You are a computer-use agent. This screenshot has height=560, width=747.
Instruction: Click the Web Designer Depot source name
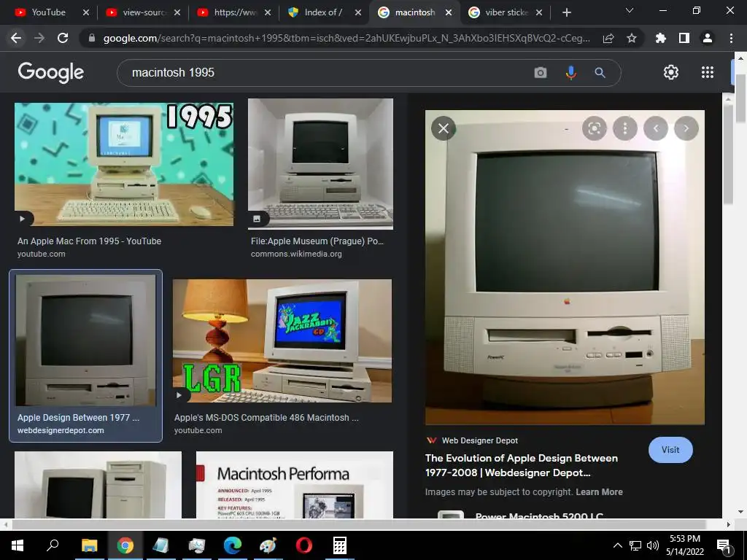[480, 440]
